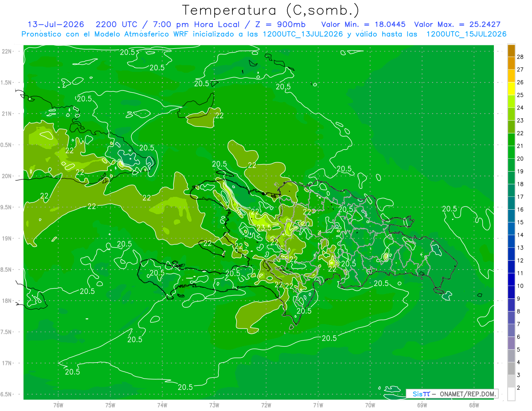Click the "22N" latitude axis label
This screenshot has height=411, width=532.
click(x=8, y=51)
